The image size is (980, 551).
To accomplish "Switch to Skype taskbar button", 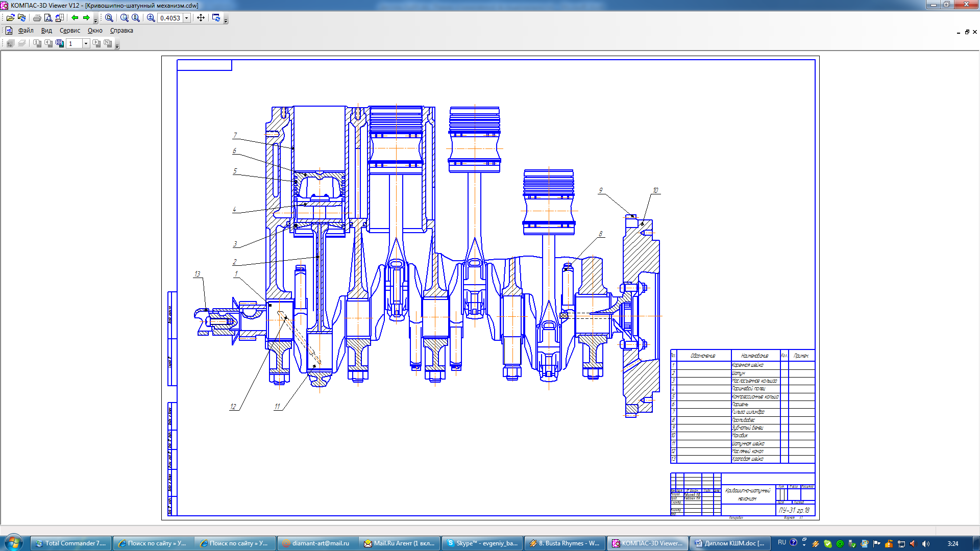I will [482, 543].
